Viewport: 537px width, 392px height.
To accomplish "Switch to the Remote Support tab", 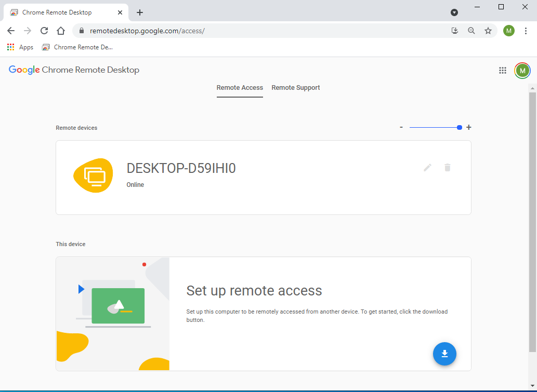I will tap(296, 88).
